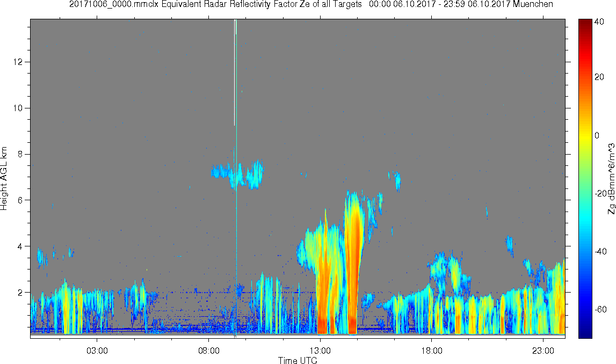Click the dark blue bottom of colorbar
This screenshot has height=364, width=616.
click(585, 332)
